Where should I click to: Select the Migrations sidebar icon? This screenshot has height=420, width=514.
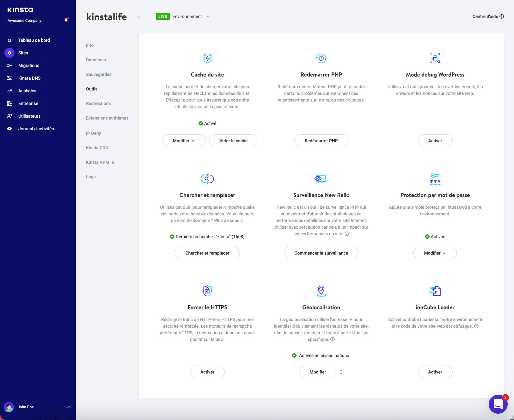click(x=9, y=65)
